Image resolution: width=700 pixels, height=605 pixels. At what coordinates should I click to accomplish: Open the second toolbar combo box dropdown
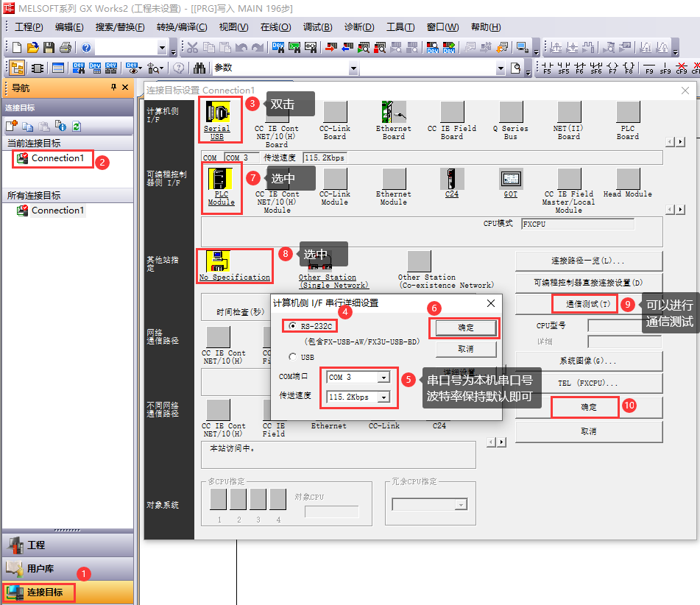coord(501,68)
